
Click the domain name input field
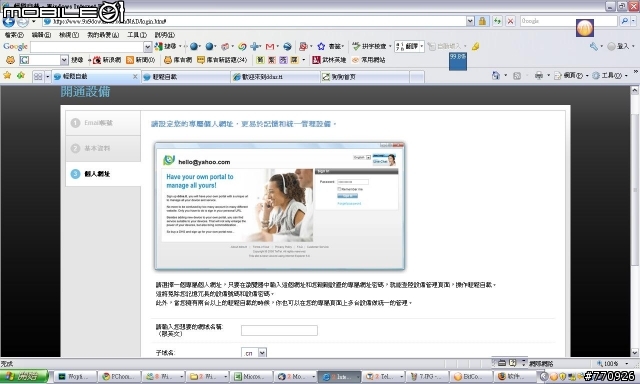coord(279,330)
